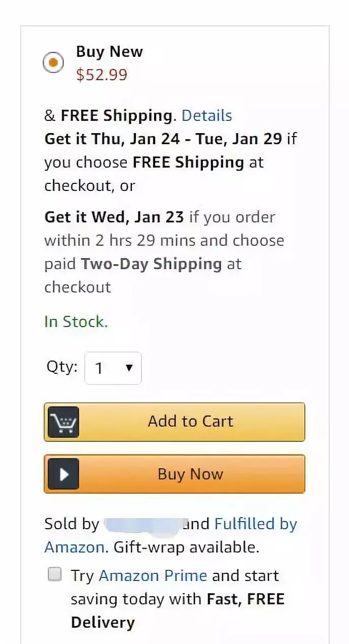This screenshot has height=644, width=349.
Task: Click the In Stock status text
Action: coord(75,322)
